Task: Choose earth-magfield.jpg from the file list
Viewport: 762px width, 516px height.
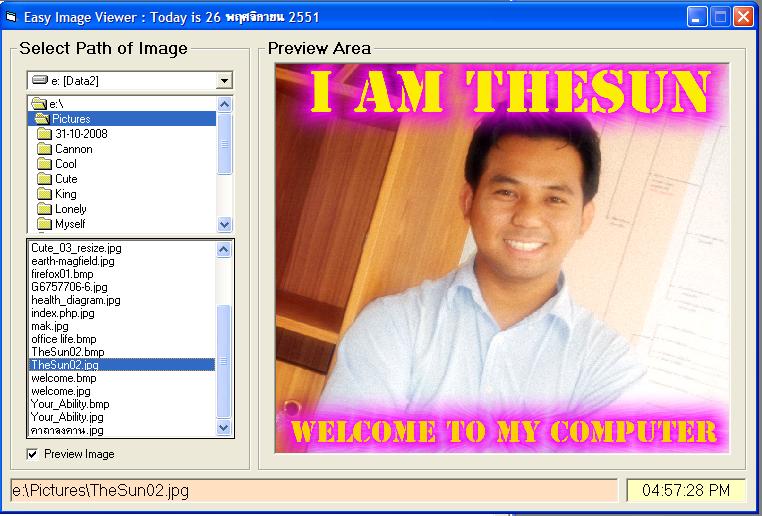Action: 72,261
